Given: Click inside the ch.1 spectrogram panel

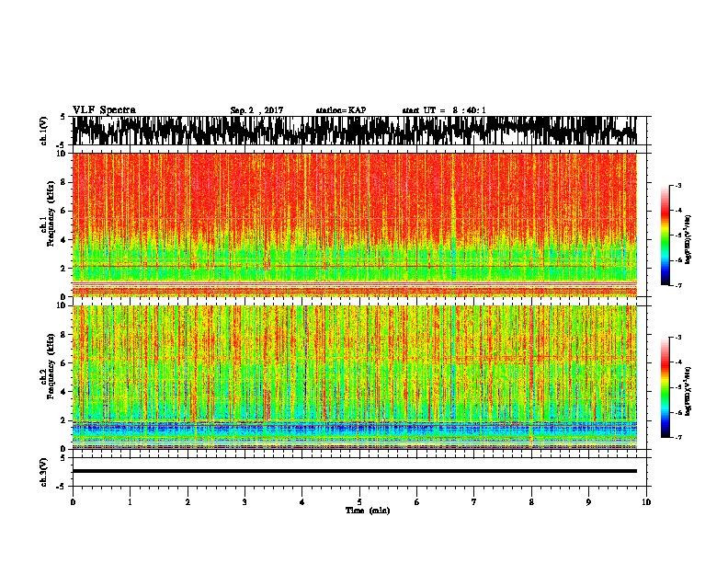Looking at the screenshot, I should tap(354, 224).
